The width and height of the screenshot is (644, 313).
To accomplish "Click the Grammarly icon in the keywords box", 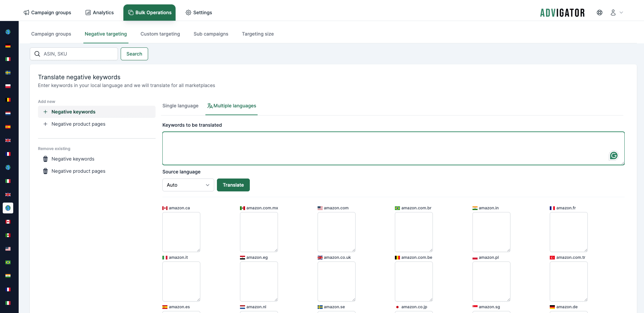I will click(613, 155).
